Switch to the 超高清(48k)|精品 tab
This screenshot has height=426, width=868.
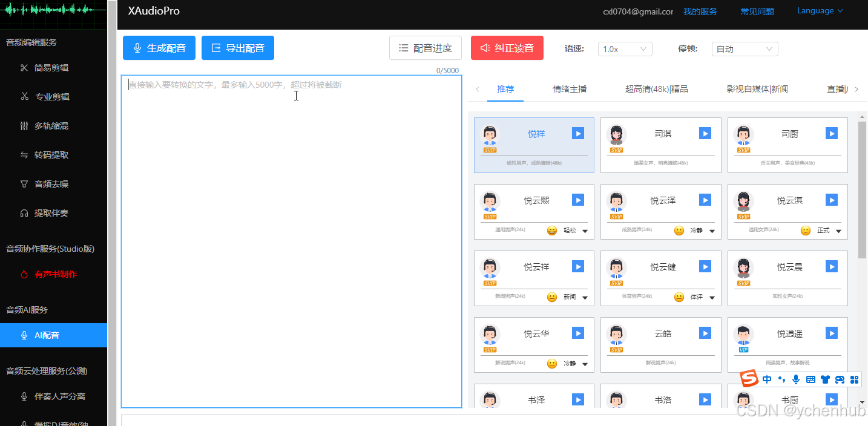click(657, 89)
